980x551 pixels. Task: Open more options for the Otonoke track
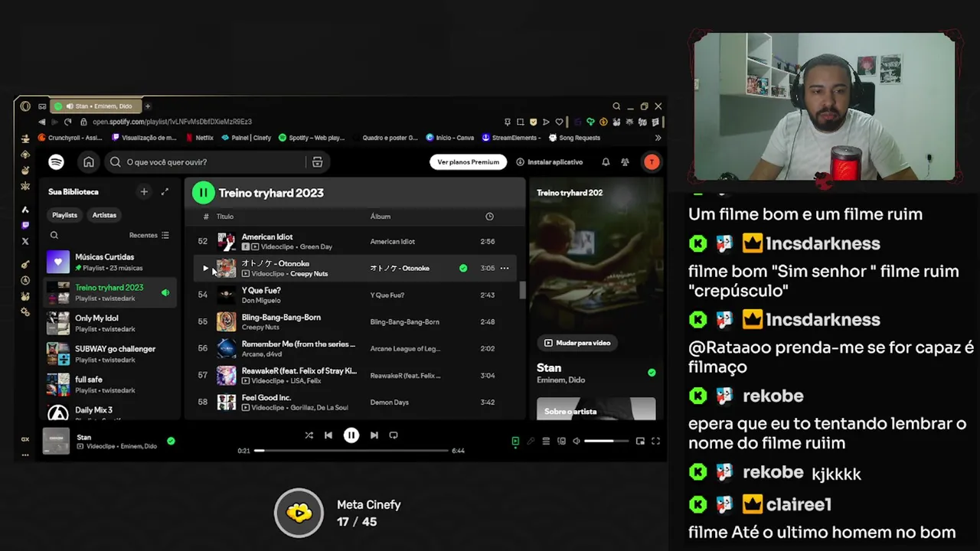tap(505, 268)
